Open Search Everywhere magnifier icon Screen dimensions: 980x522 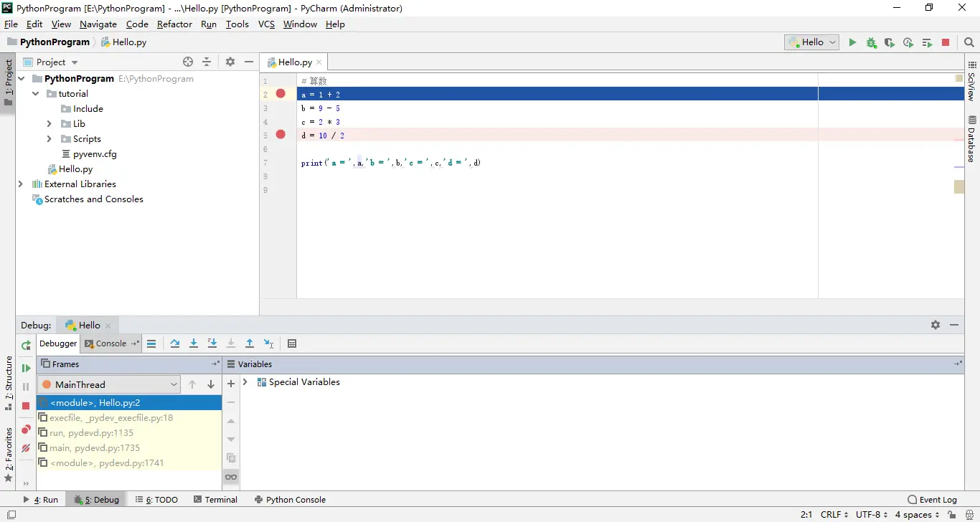(x=969, y=43)
